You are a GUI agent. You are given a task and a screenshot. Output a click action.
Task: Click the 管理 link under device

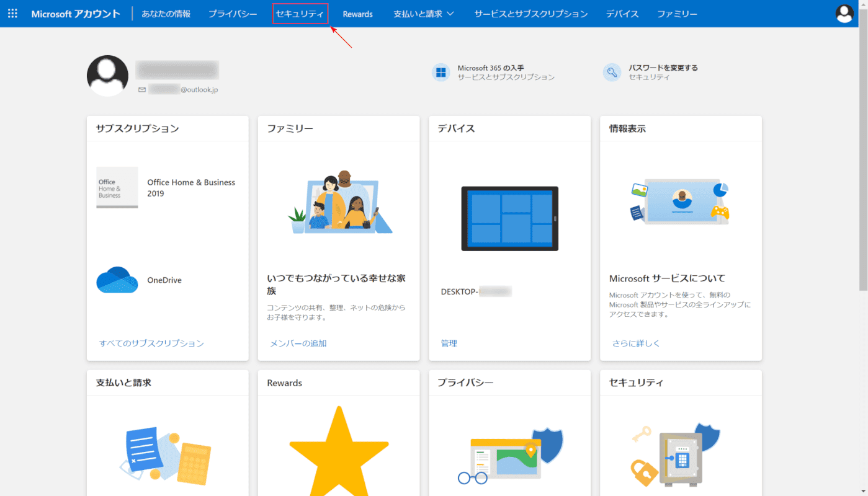pos(449,343)
